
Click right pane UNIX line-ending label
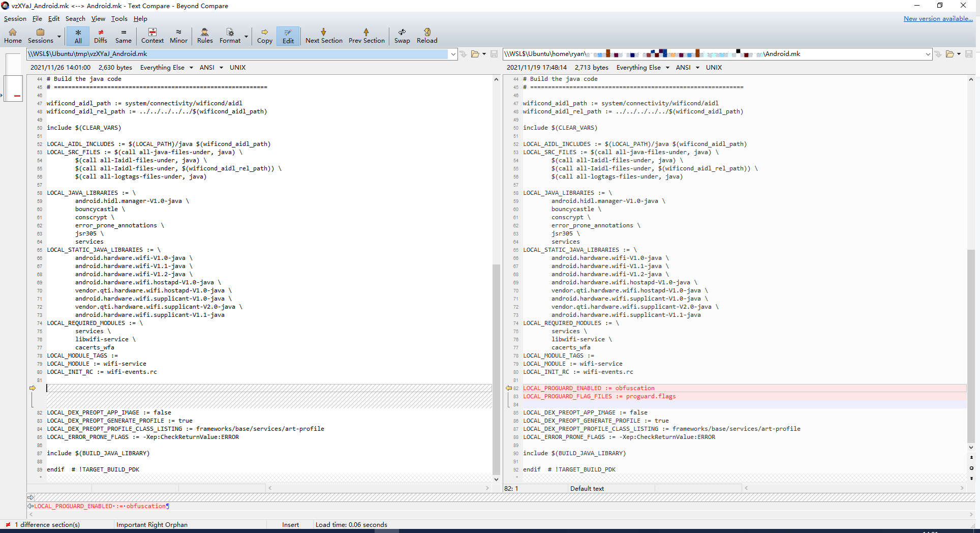714,68
